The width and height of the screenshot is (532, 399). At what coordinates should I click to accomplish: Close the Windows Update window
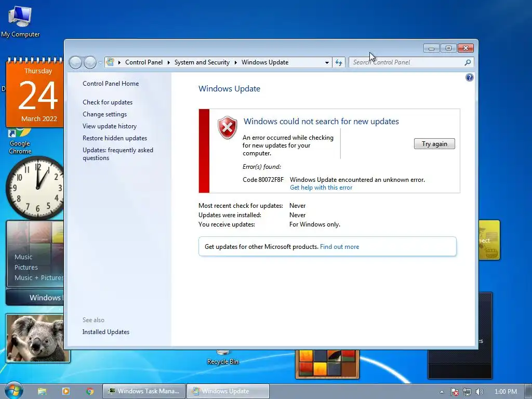pyautogui.click(x=465, y=48)
